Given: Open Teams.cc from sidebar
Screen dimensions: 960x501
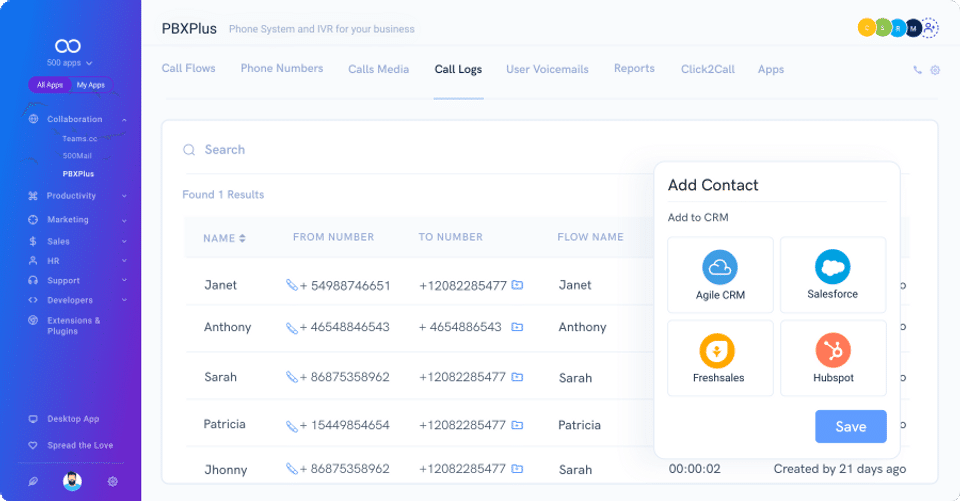Looking at the screenshot, I should (80, 139).
